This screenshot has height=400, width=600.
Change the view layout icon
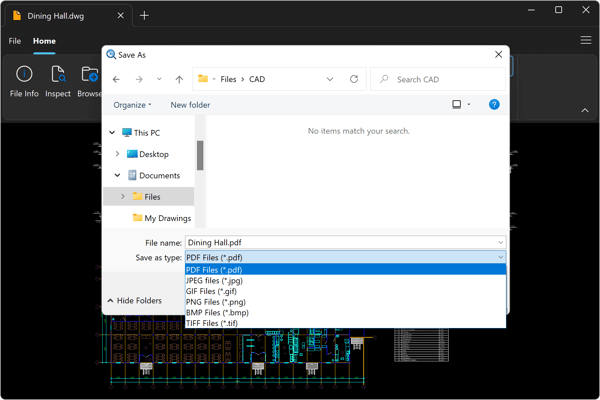457,104
